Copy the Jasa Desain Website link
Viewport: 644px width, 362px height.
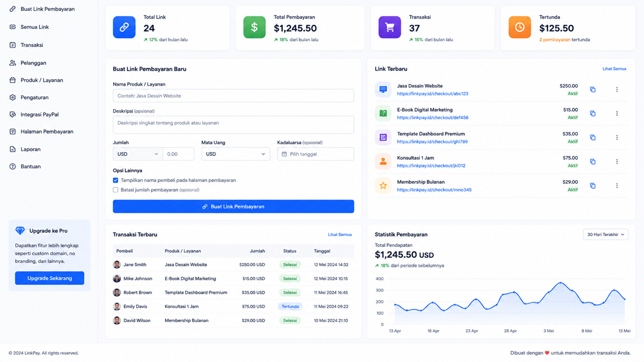(592, 90)
